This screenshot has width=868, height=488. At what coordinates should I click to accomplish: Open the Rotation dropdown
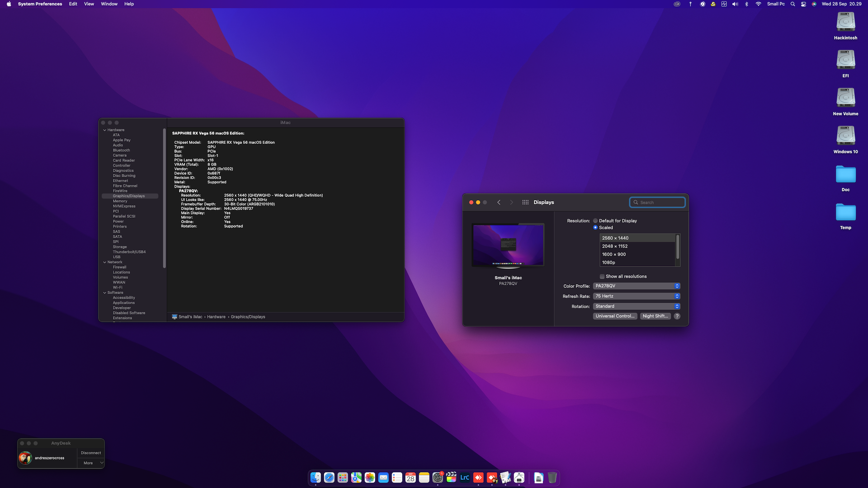637,306
